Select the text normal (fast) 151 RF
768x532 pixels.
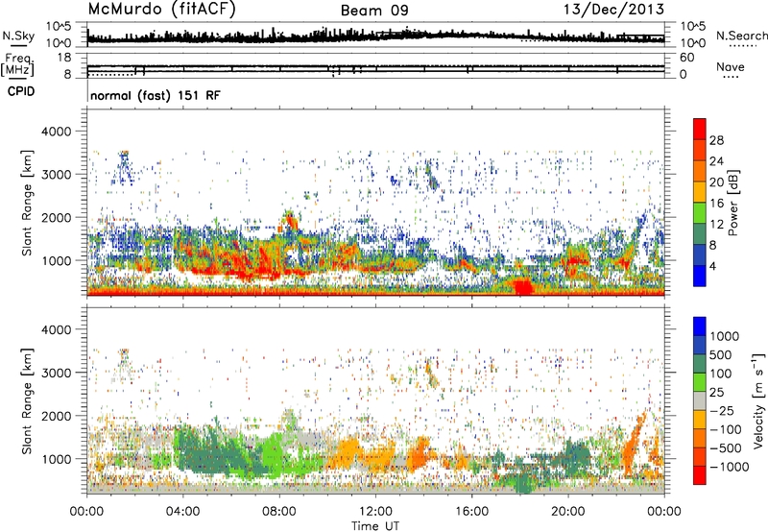click(x=156, y=95)
